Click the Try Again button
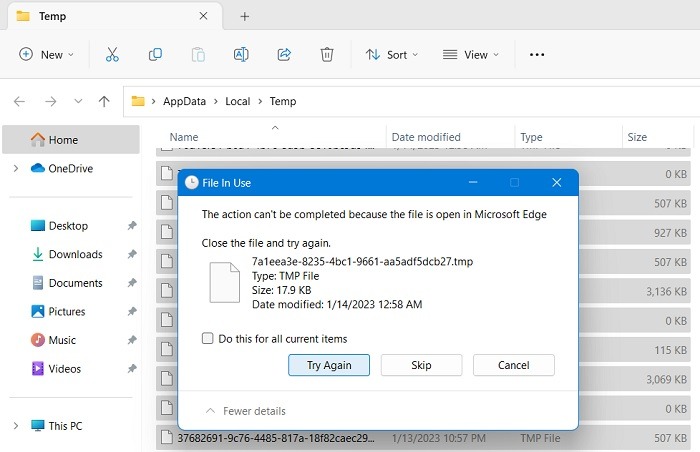 pyautogui.click(x=329, y=365)
